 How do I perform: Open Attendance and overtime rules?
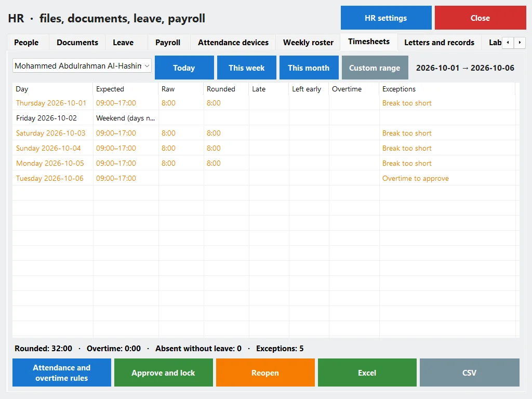tap(62, 373)
